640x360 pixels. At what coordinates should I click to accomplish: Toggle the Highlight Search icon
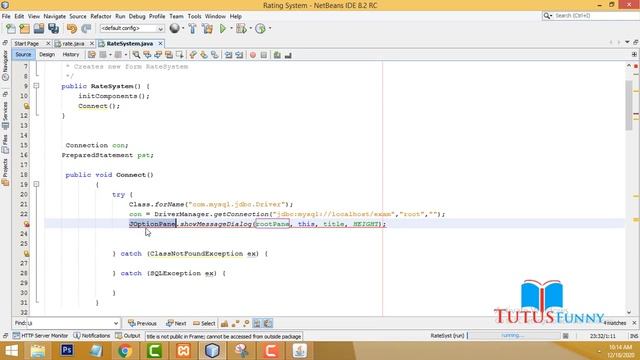(x=169, y=55)
